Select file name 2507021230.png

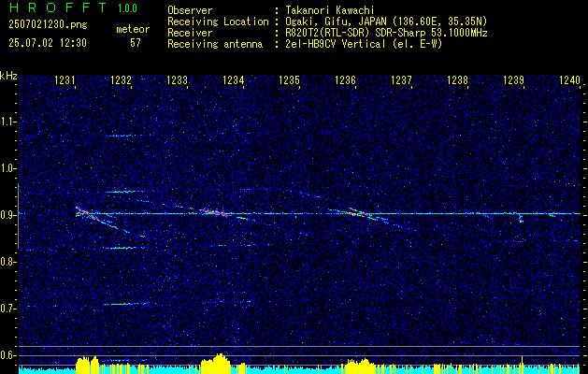tap(48, 25)
